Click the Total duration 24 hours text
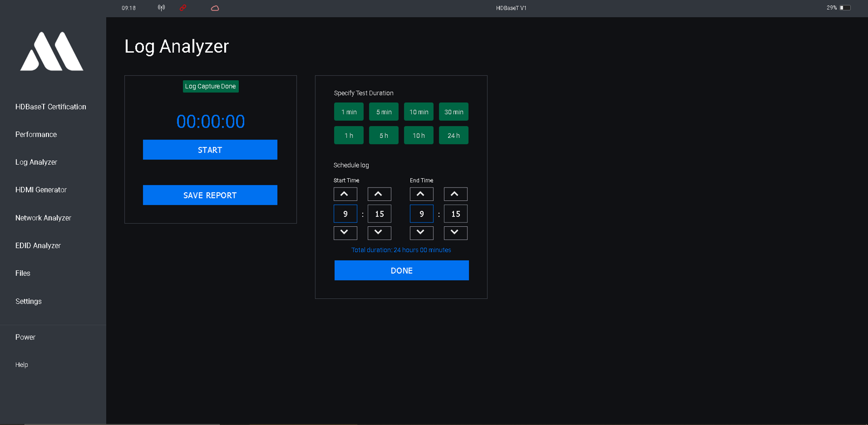868x425 pixels. 401,250
